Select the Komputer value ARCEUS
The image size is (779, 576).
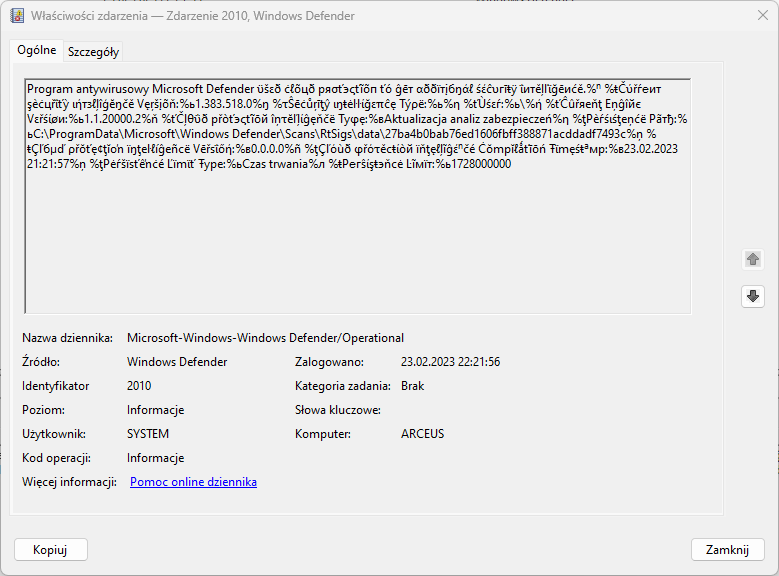click(422, 434)
